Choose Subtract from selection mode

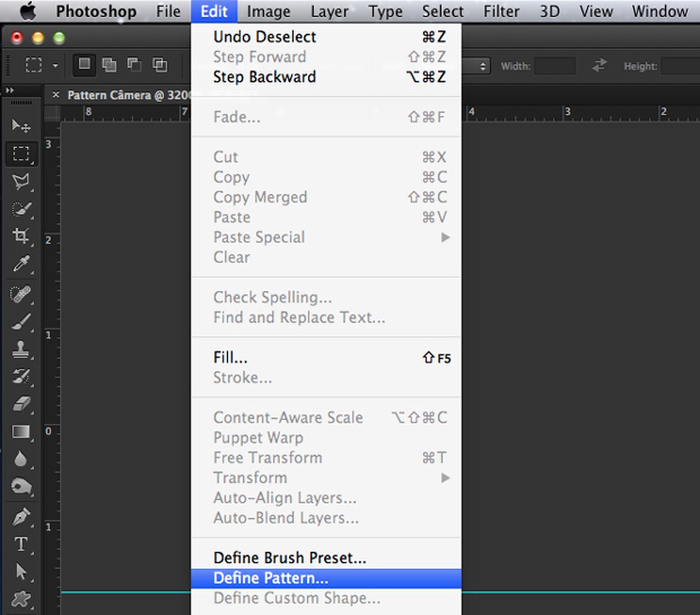(x=134, y=65)
